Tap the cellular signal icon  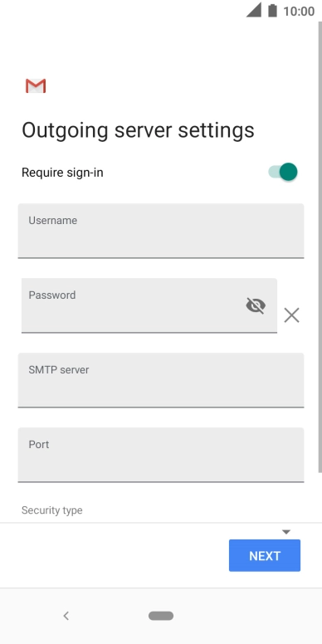tap(254, 10)
